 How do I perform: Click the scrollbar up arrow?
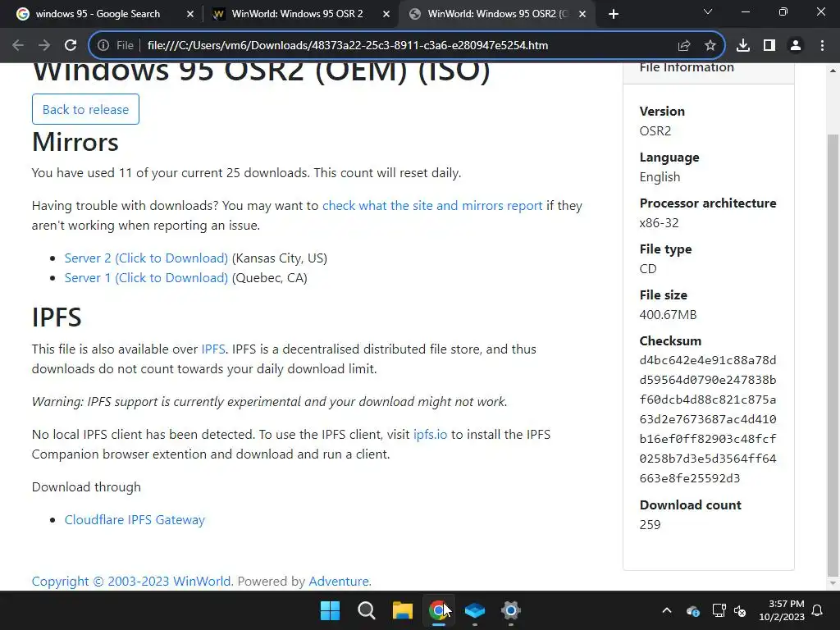[x=833, y=71]
